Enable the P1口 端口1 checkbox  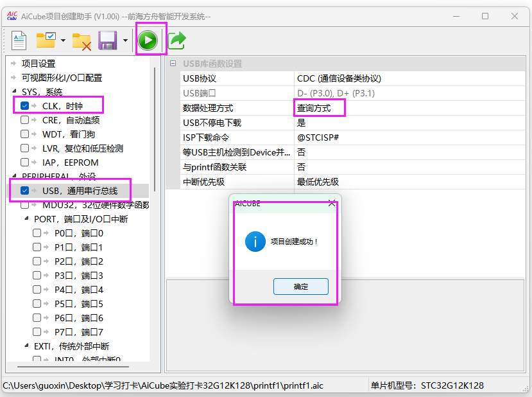pos(37,247)
